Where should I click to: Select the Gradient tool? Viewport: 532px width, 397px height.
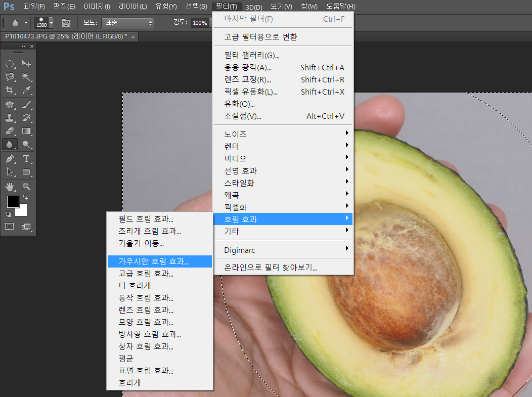[x=26, y=131]
